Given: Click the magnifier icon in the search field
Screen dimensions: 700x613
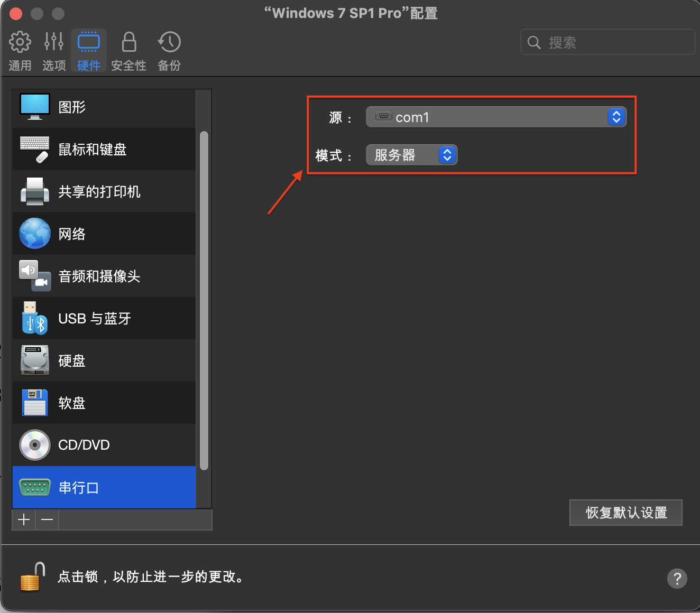Looking at the screenshot, I should coord(535,42).
